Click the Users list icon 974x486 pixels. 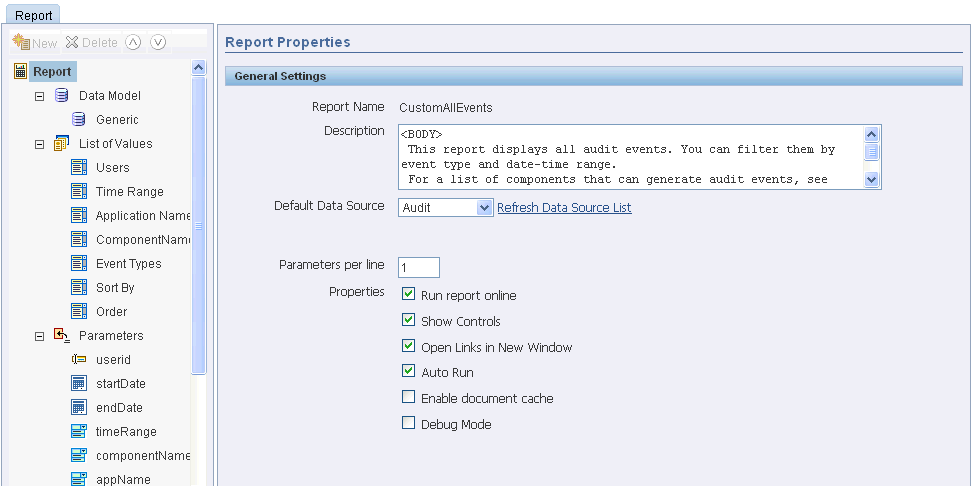(x=79, y=167)
